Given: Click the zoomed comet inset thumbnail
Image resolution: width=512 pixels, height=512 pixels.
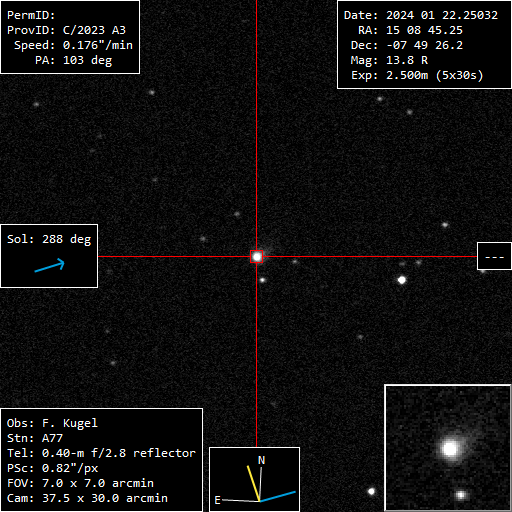Looking at the screenshot, I should [x=448, y=448].
